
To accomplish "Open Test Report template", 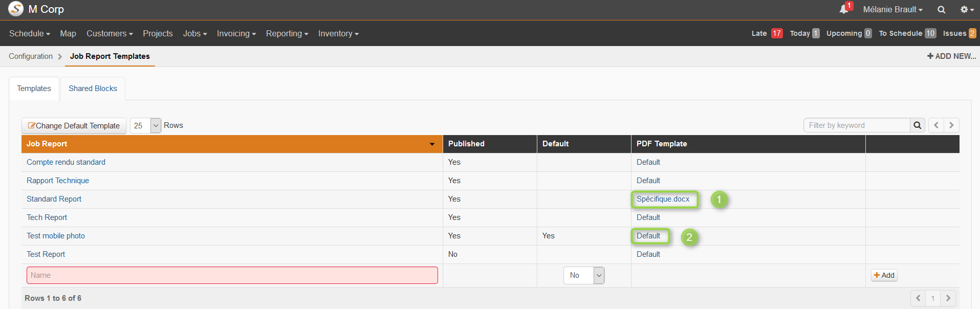I will click(46, 254).
